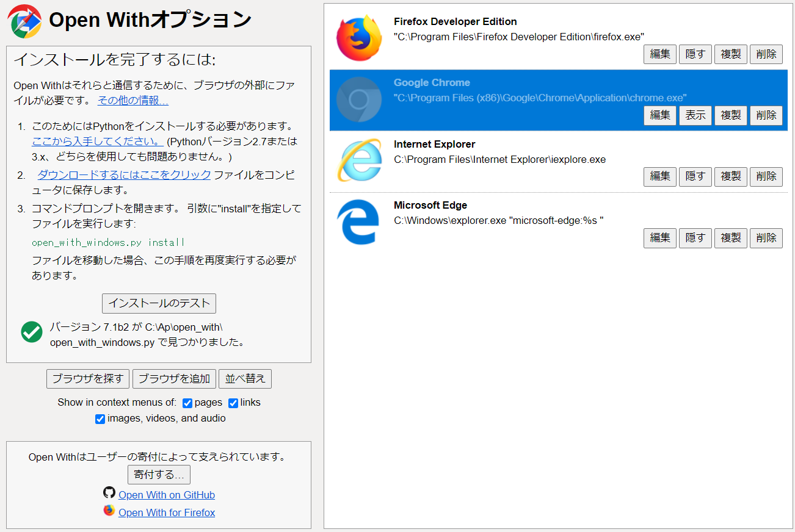795x532 pixels.
Task: Hide (隠す) the Internet Explorer entry
Action: tap(695, 176)
